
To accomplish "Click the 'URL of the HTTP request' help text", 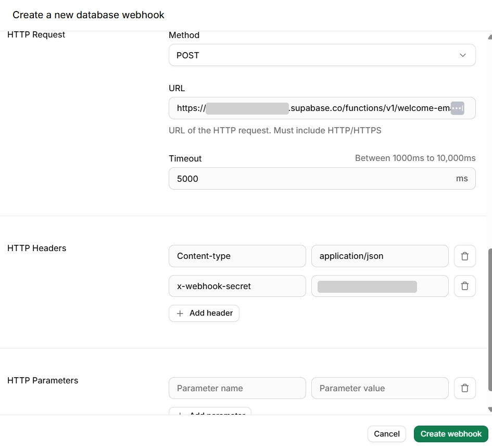I will 275,130.
